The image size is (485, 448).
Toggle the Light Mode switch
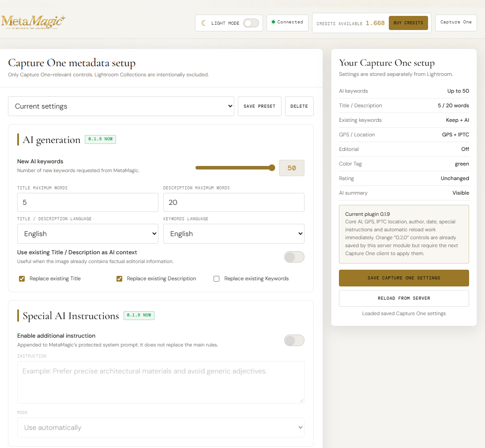[x=251, y=23]
